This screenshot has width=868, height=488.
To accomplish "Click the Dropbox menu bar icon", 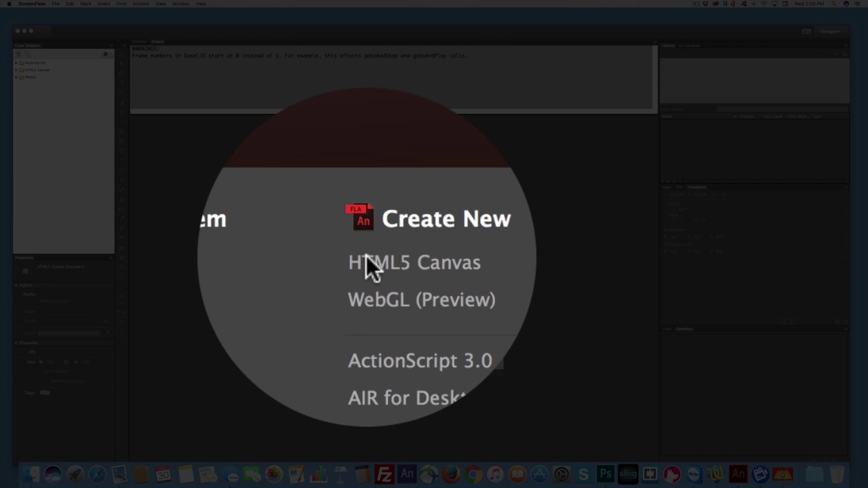I will (706, 3).
